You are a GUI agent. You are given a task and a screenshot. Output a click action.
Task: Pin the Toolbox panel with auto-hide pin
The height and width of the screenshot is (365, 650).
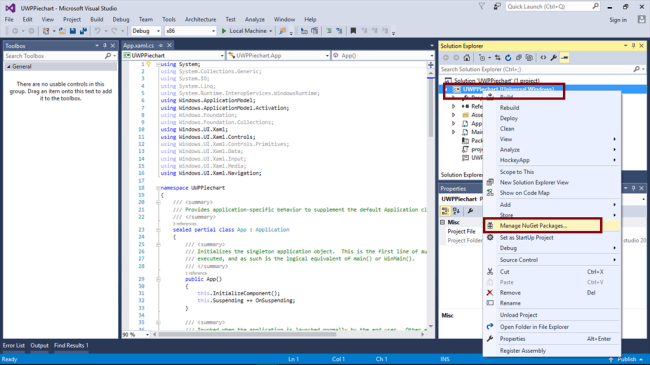point(105,46)
